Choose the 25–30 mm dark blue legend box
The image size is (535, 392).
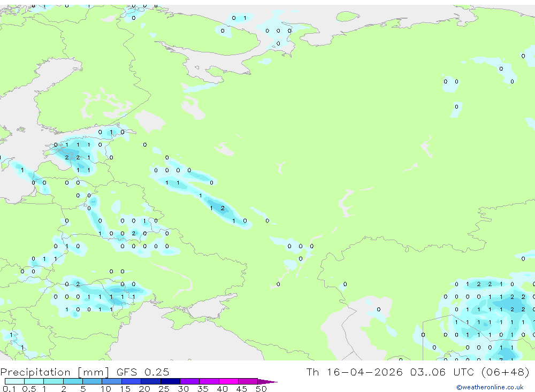point(170,381)
